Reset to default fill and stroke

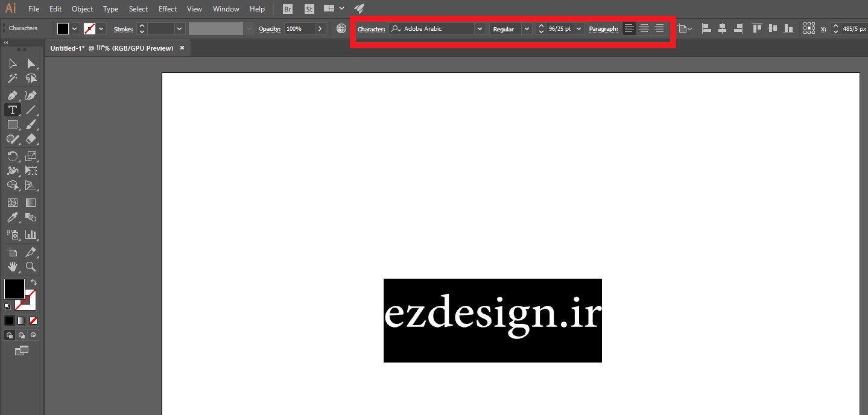tap(7, 306)
